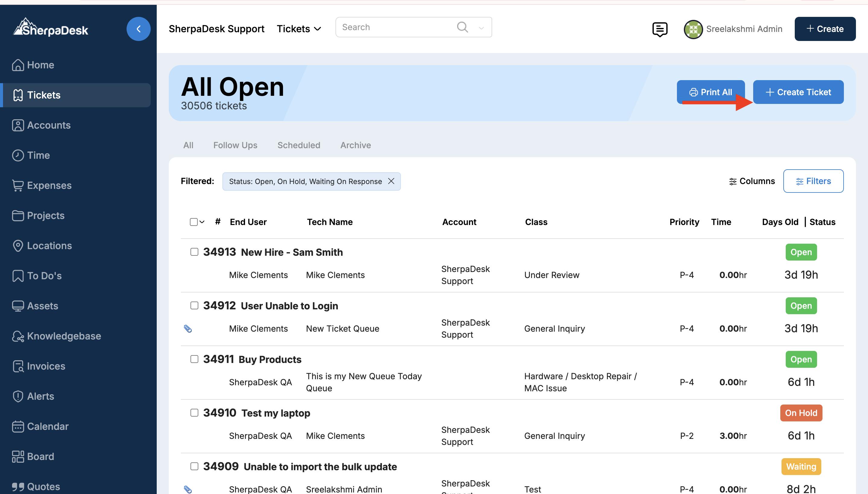This screenshot has width=868, height=494.
Task: Open Alerts from the sidebar
Action: [40, 396]
